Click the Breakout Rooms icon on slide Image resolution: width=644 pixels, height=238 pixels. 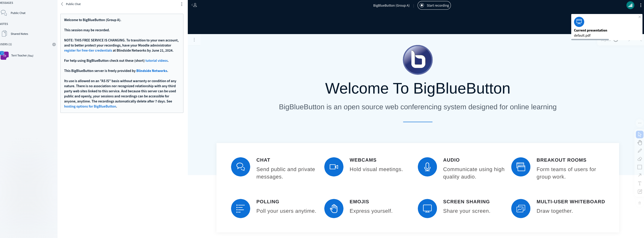(521, 167)
